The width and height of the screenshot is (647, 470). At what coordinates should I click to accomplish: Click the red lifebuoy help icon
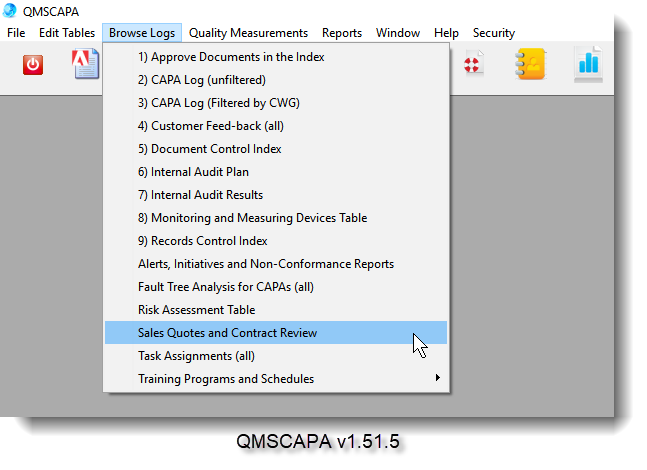pos(472,66)
